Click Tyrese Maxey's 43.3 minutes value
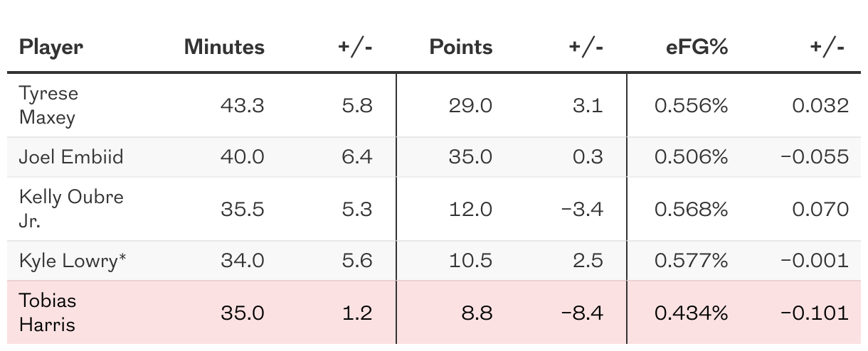The image size is (868, 351). (x=243, y=106)
